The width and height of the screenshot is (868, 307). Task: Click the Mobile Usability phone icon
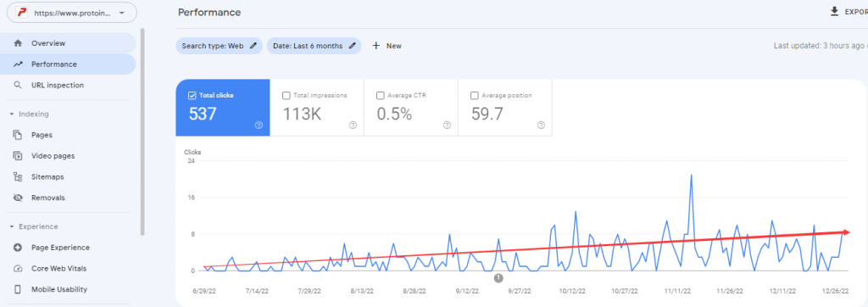click(19, 289)
